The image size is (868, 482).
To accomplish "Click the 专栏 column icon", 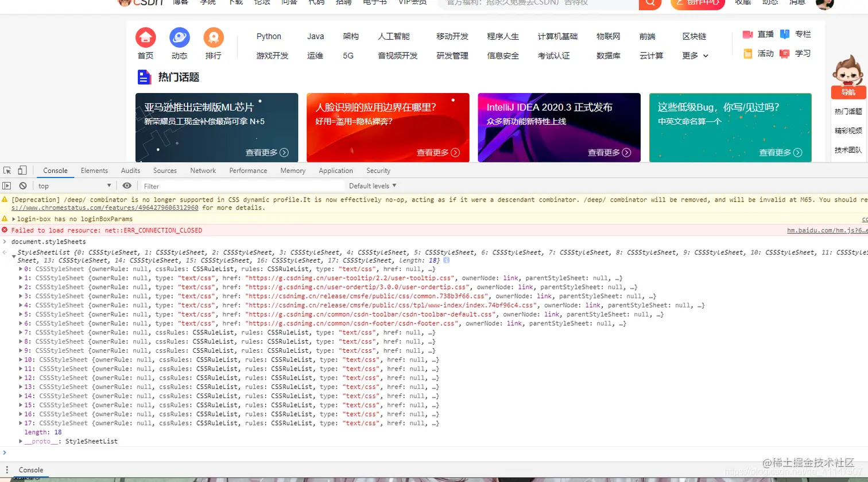I will 785,34.
